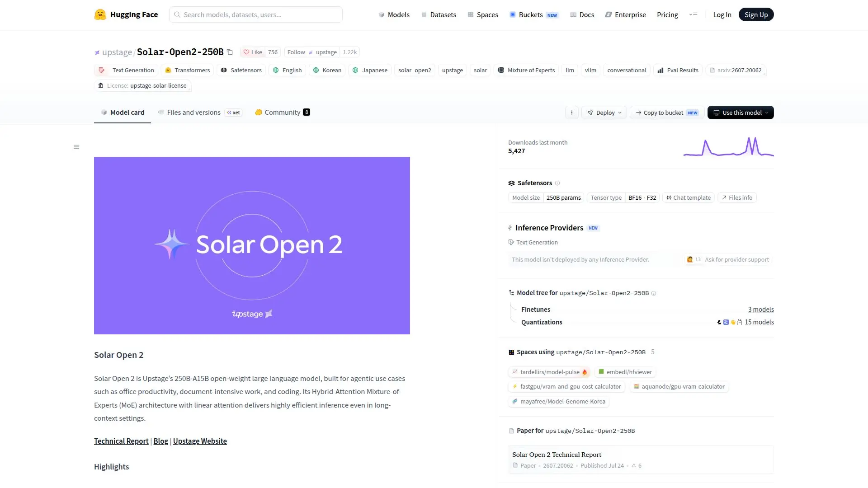Open the arxiv:2607.20062 tag
This screenshot has height=488, width=868.
pos(736,70)
